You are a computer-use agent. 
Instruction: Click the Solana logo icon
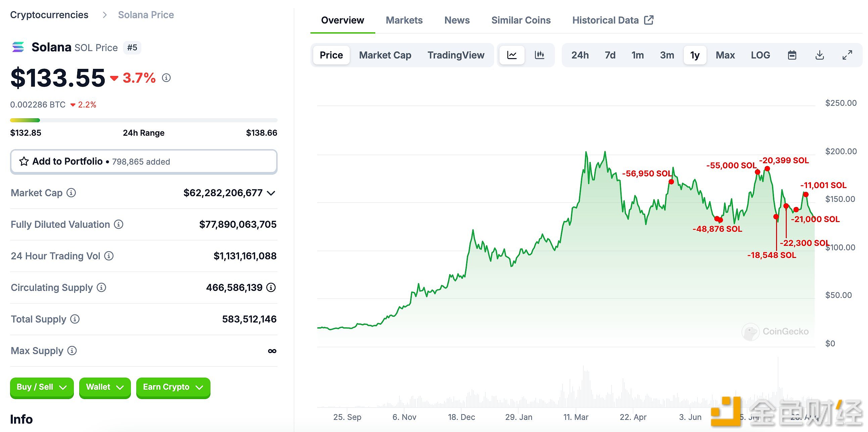tap(18, 47)
